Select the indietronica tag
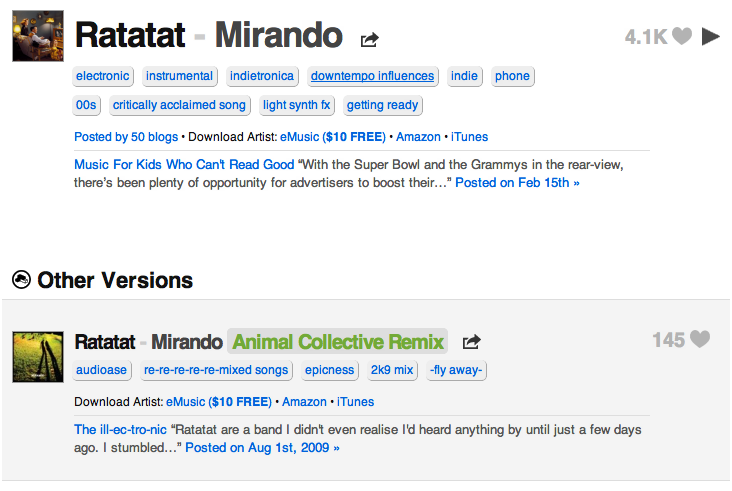Image resolution: width=732 pixels, height=491 pixels. coord(262,76)
